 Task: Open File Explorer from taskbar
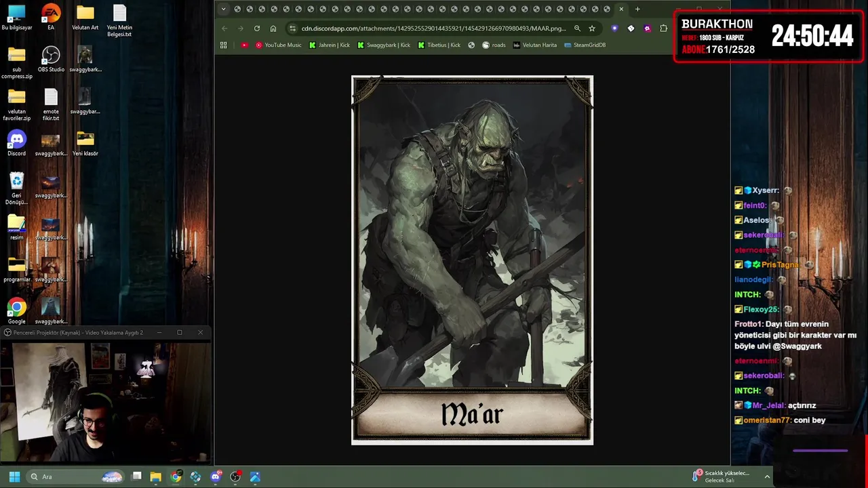pos(155,476)
